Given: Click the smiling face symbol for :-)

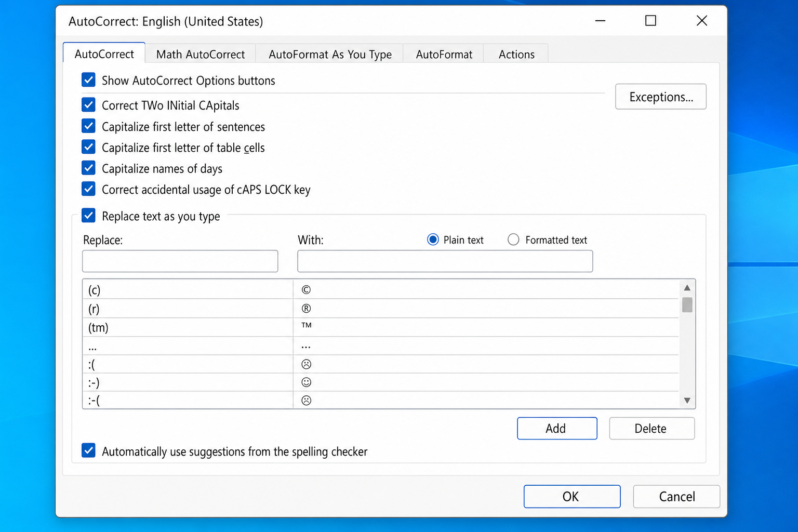Looking at the screenshot, I should (307, 382).
